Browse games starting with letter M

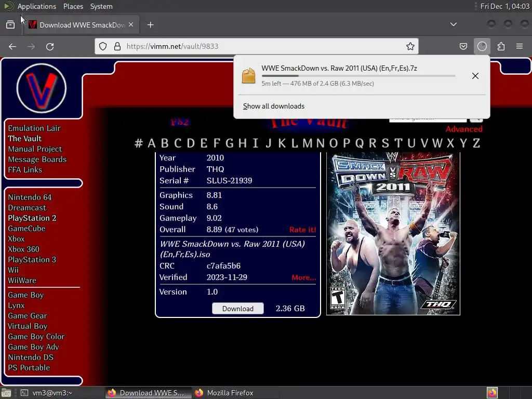[308, 143]
